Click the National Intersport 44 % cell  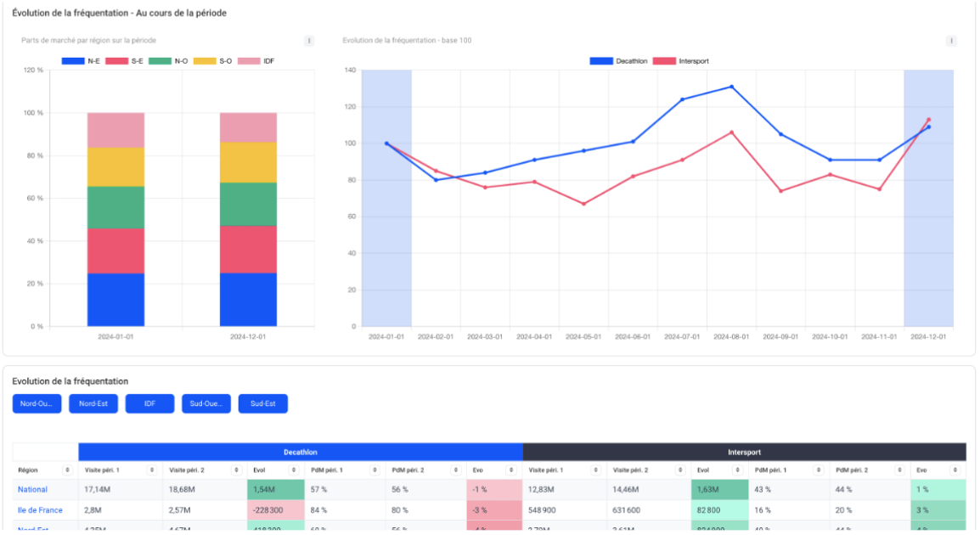coord(870,489)
